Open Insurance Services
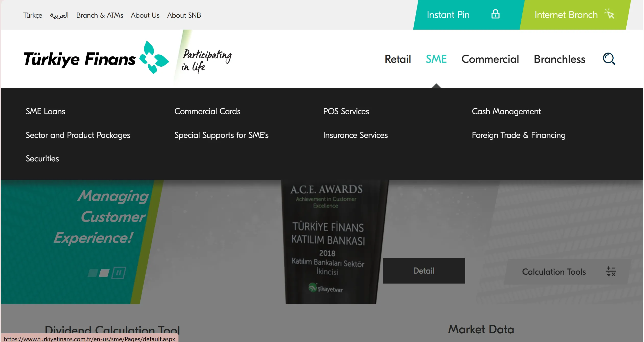Viewport: 644px width, 342px height. point(355,135)
